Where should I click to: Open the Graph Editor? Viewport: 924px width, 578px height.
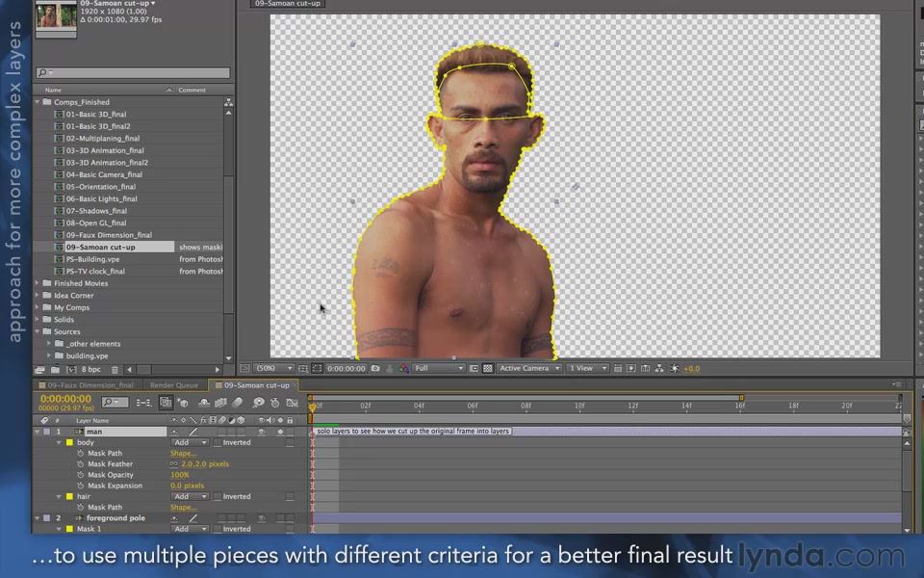[x=292, y=403]
